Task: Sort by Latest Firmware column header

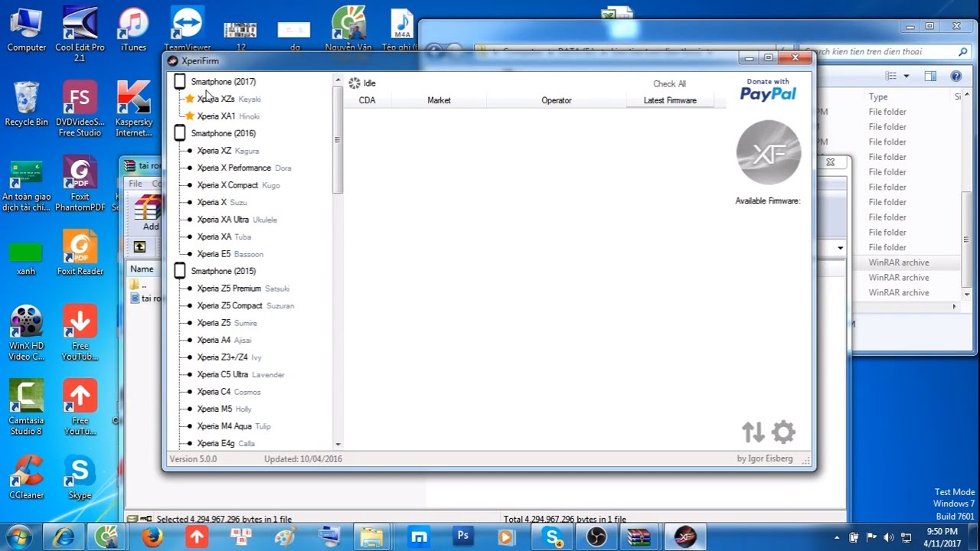Action: [670, 100]
